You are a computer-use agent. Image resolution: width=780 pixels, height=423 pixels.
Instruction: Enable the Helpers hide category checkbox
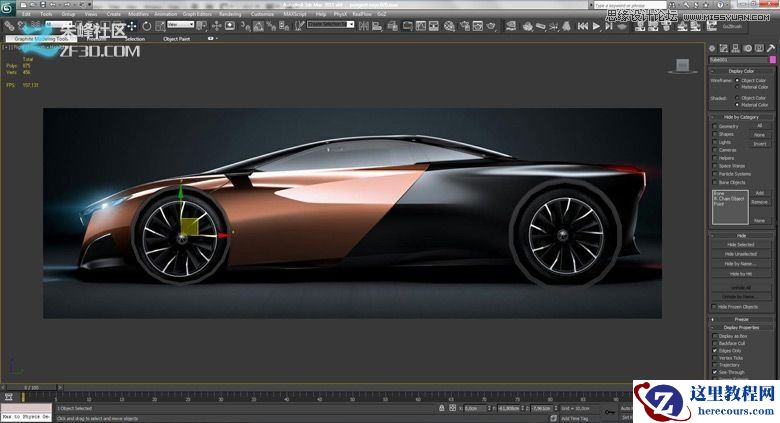click(715, 158)
